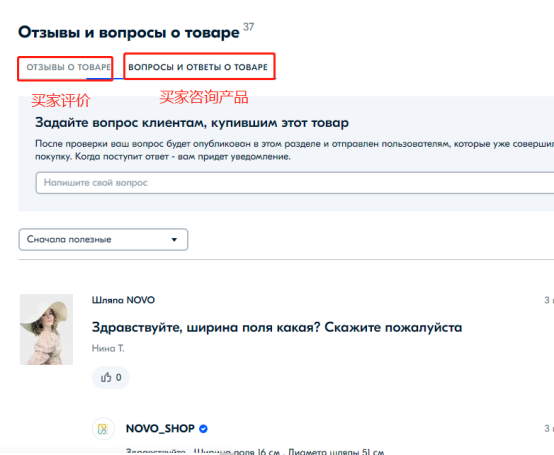Click the red "买家评价" annotation label

point(61,100)
